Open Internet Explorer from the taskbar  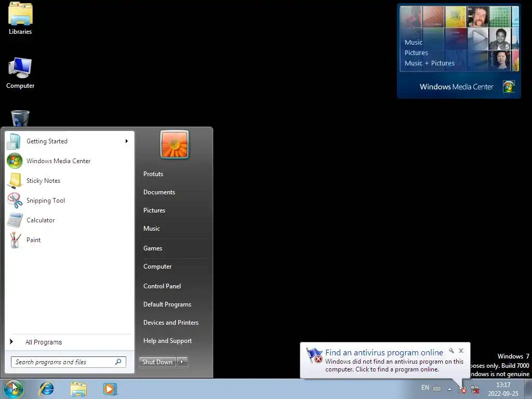46,389
